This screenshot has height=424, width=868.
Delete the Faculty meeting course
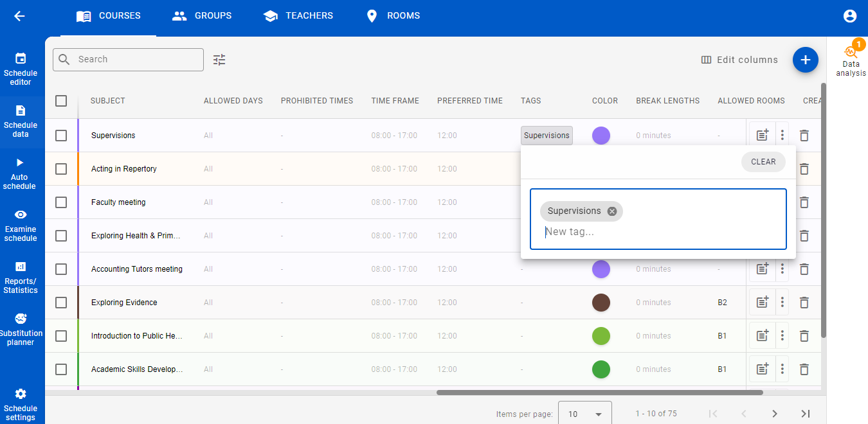tap(804, 202)
